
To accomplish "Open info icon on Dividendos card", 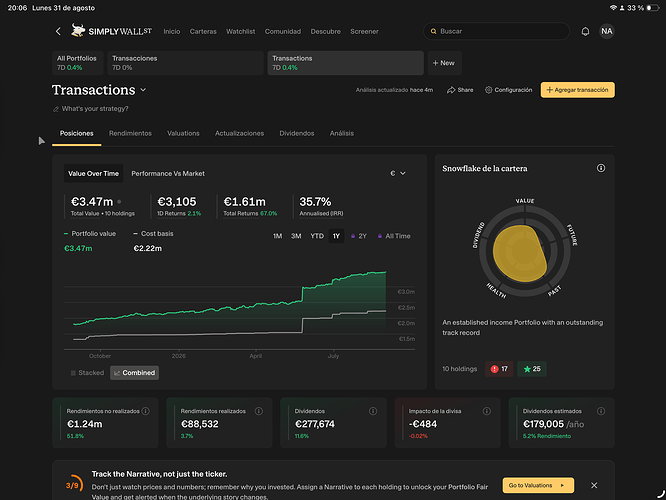I will [373, 411].
